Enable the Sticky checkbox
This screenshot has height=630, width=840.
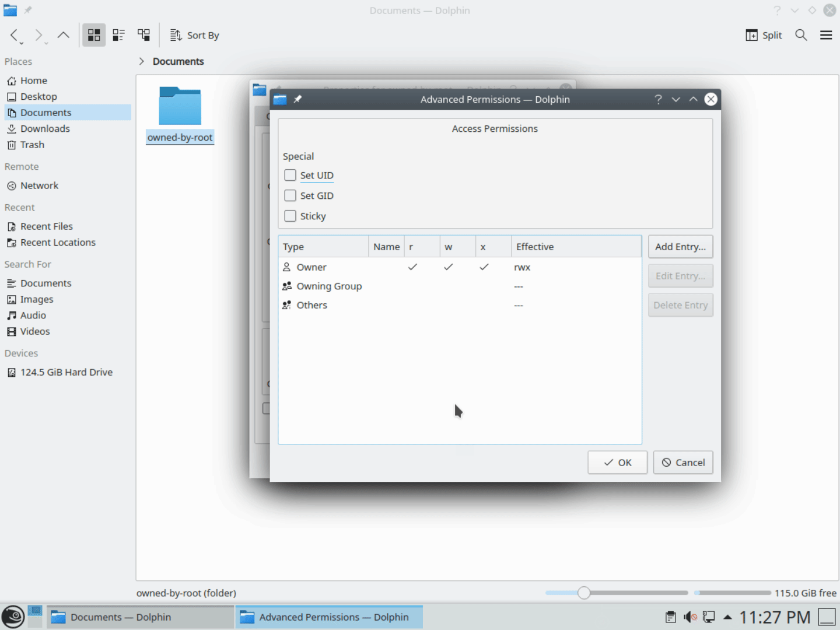[290, 216]
